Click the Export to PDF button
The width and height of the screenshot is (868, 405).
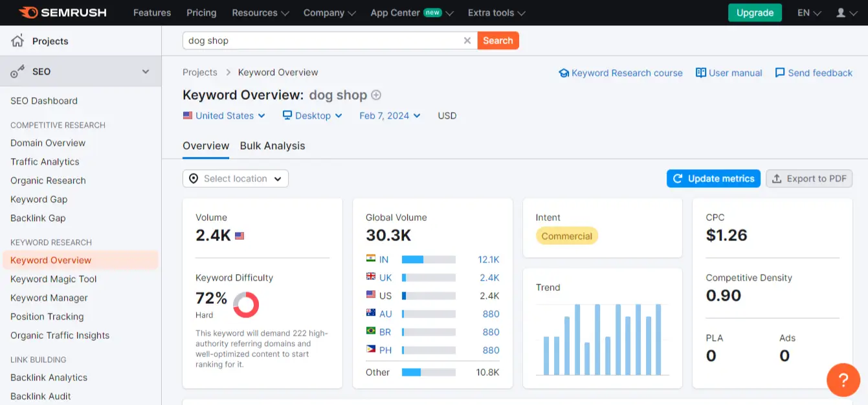click(x=809, y=178)
